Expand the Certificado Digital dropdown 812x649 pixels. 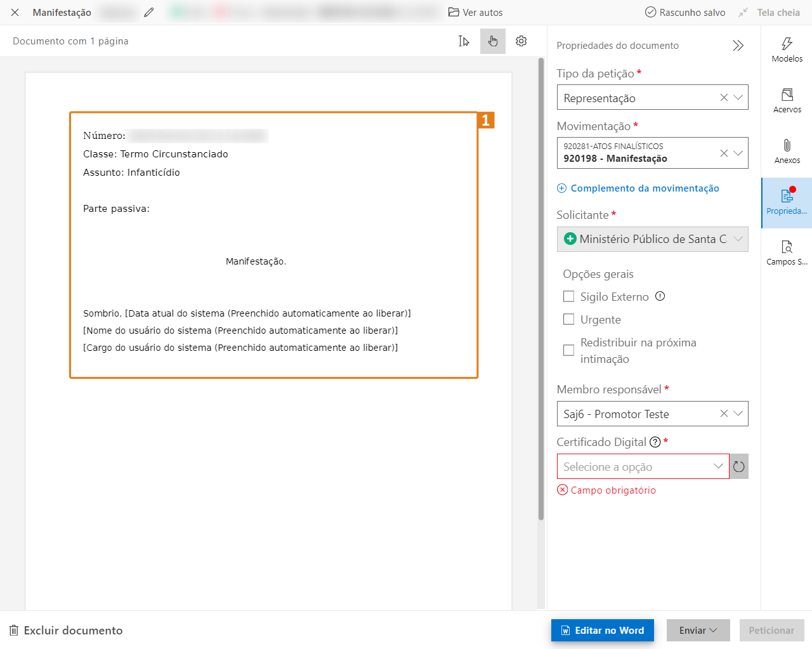coord(718,466)
